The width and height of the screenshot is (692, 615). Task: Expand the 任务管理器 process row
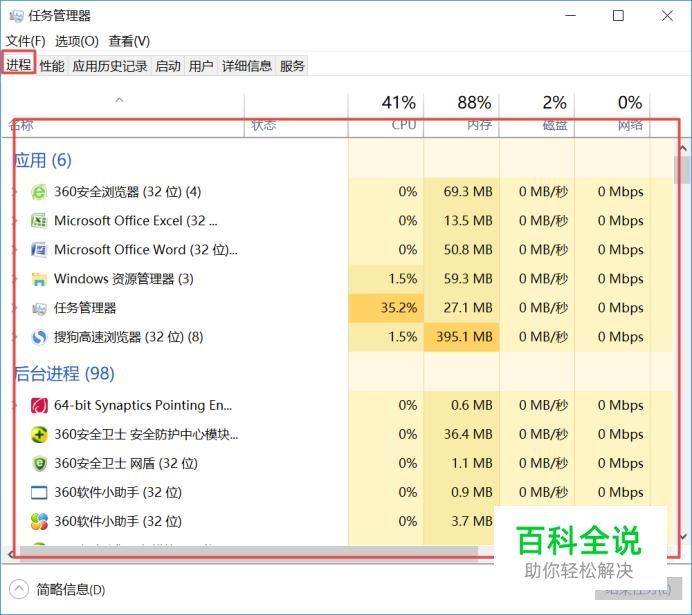(x=15, y=308)
